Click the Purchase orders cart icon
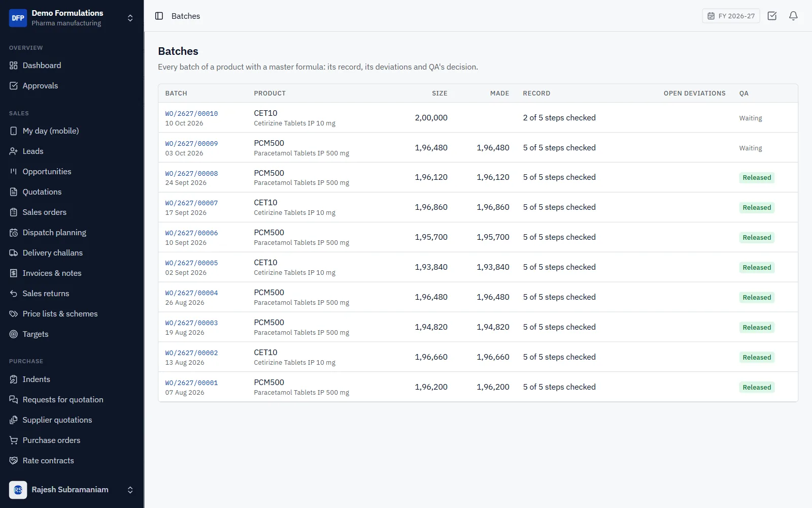This screenshot has width=812, height=508. (x=14, y=440)
